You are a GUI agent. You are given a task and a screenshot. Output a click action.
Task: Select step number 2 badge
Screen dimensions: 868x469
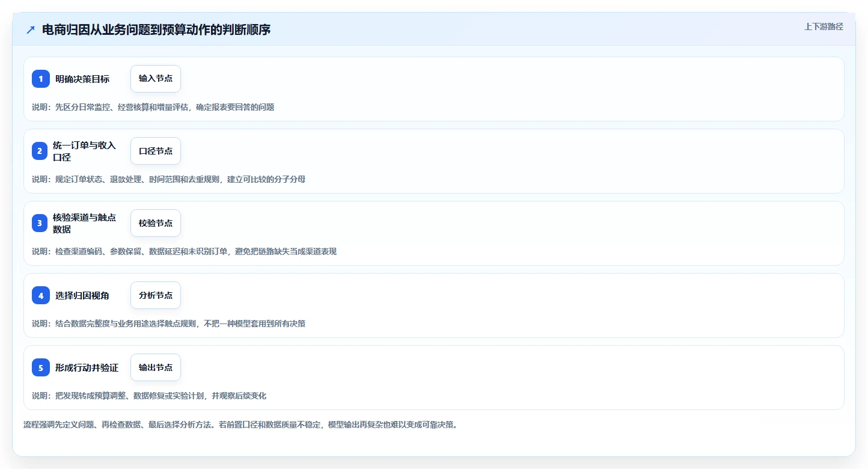coord(41,151)
